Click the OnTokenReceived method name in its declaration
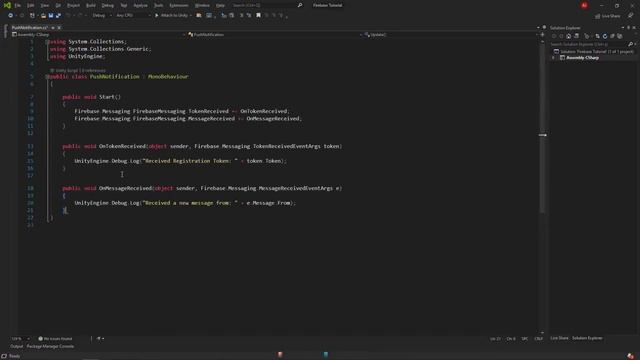Viewport: 640px width, 360px height. pos(122,147)
